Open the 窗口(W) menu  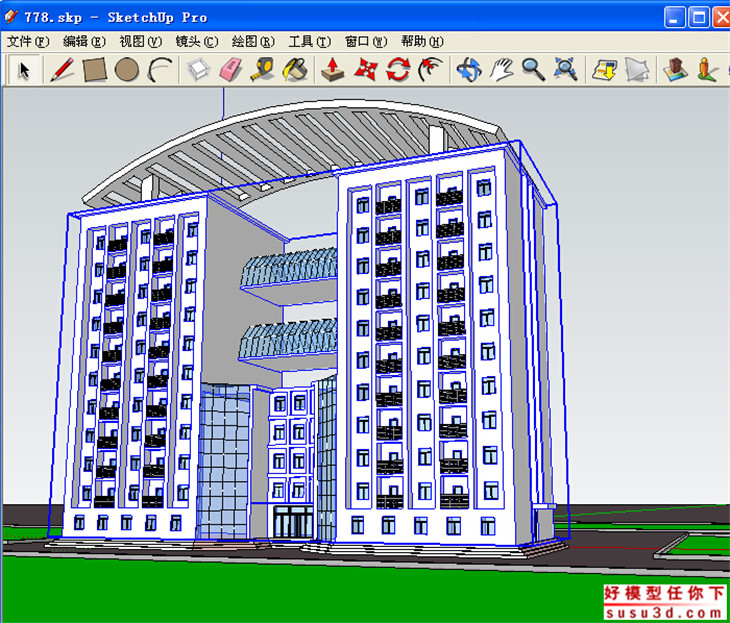366,41
